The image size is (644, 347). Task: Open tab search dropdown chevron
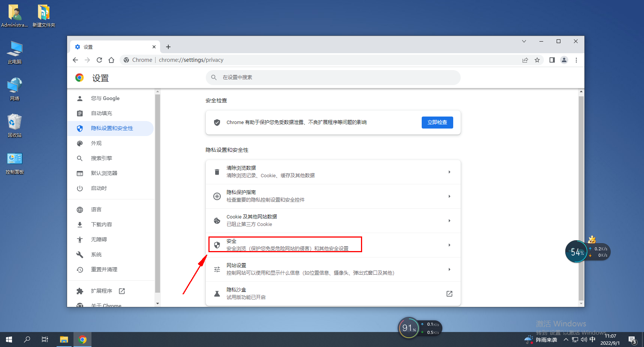[x=524, y=41]
